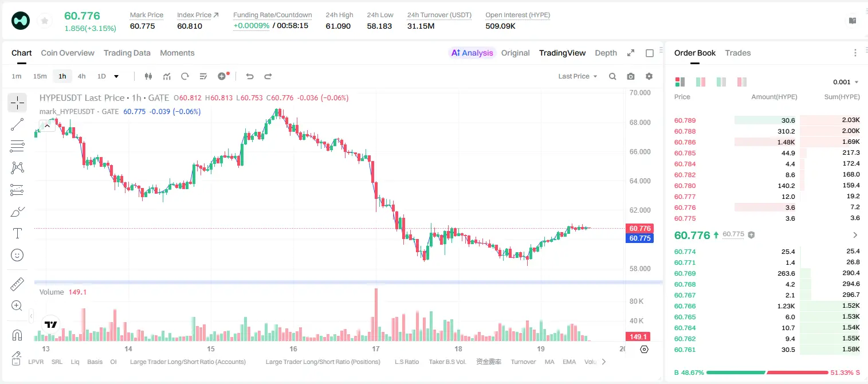Click the 60.789 ask price row

click(767, 120)
